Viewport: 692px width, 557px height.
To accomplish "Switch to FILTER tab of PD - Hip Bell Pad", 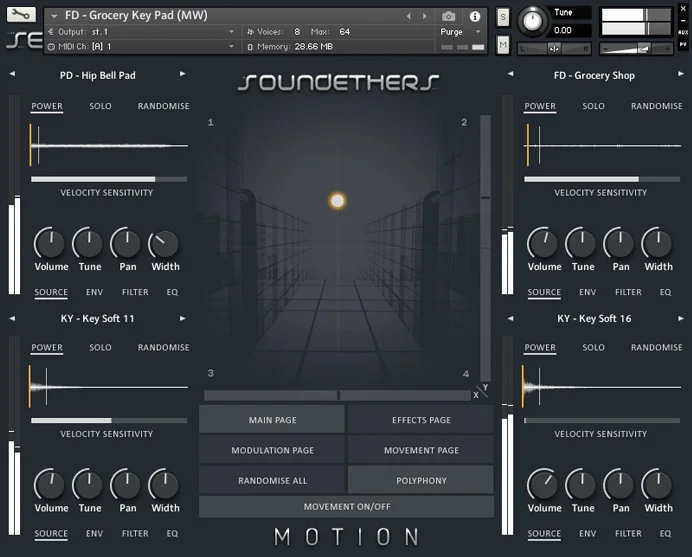I will click(135, 292).
